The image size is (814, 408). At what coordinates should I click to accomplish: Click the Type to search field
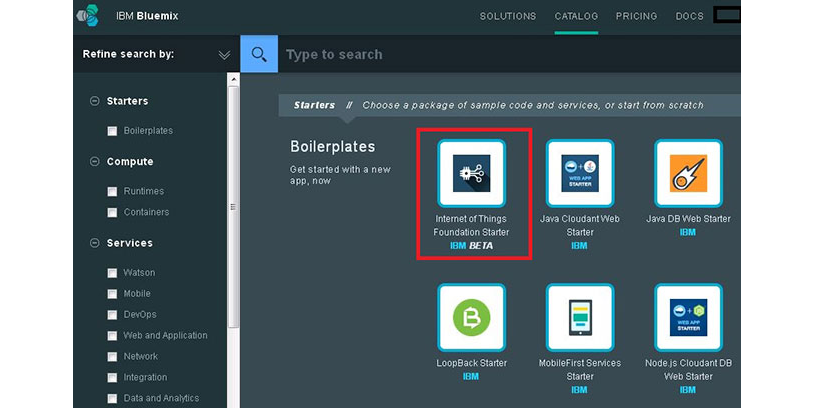click(x=500, y=55)
